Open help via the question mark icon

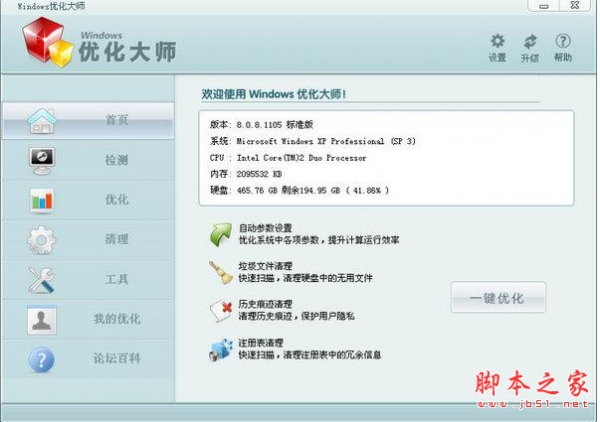coord(562,41)
